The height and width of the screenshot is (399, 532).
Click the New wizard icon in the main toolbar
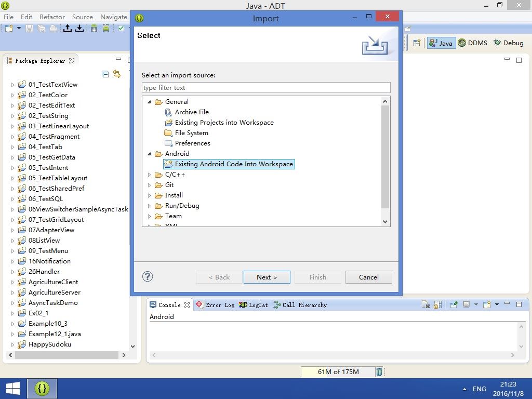point(9,28)
